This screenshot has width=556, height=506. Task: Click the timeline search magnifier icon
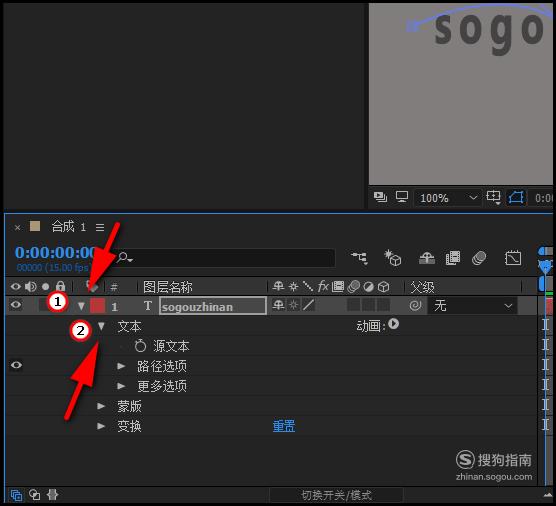pos(124,257)
